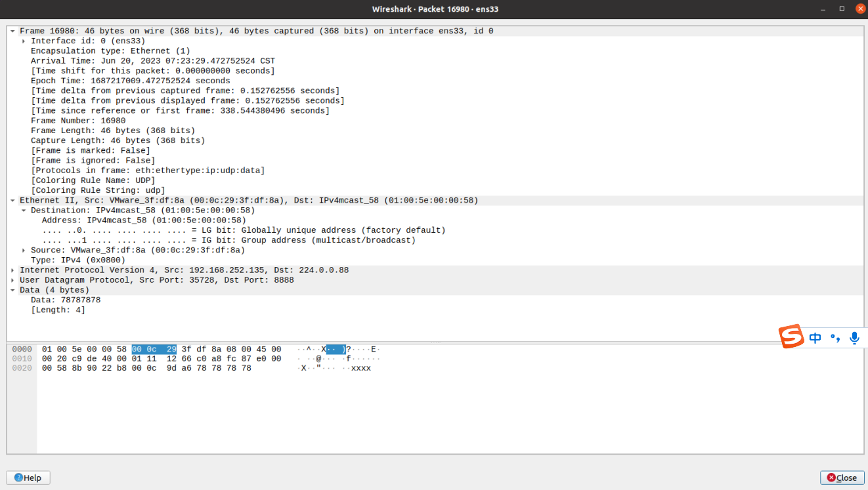This screenshot has height=490, width=868.
Task: Click the ASCII text xxxx in hex pane
Action: (x=361, y=368)
